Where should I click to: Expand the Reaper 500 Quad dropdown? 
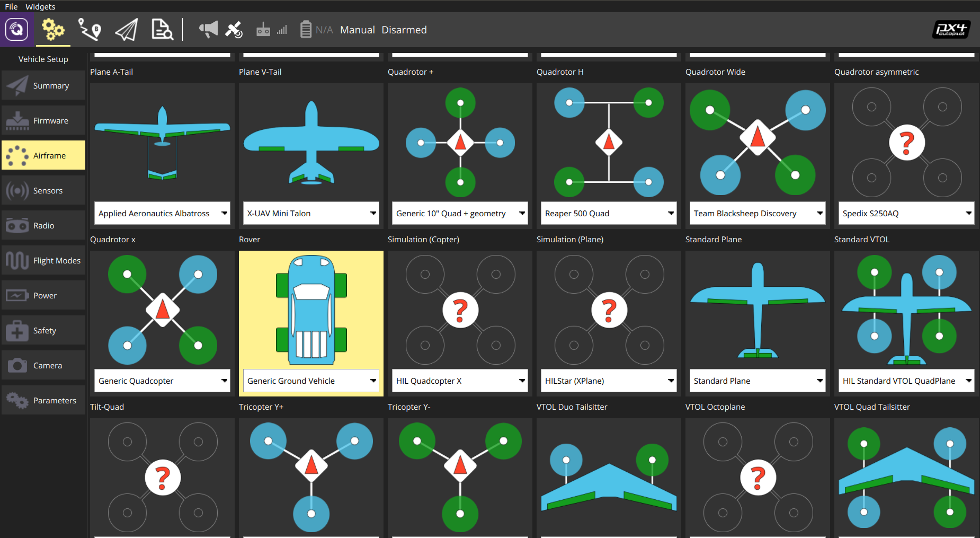click(609, 213)
